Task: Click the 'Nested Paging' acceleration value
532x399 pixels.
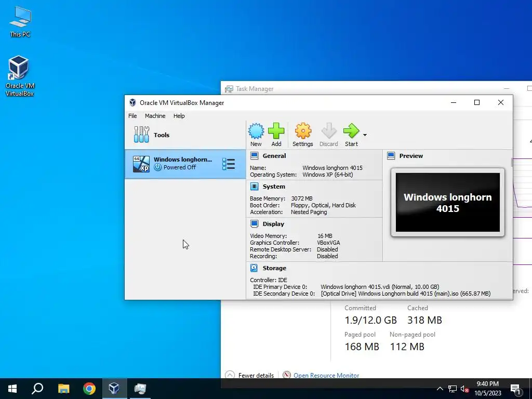Action: point(309,212)
